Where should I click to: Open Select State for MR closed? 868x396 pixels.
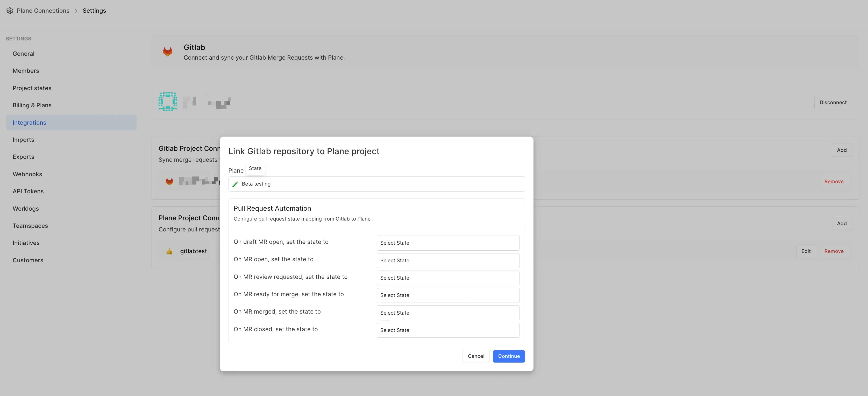coord(448,330)
